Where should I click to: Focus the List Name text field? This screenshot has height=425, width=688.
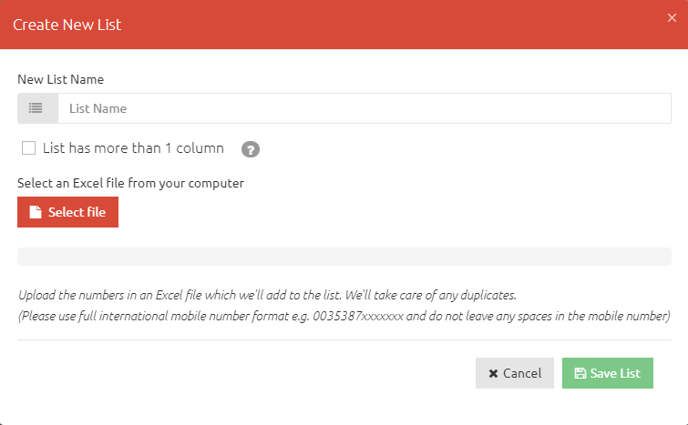pos(364,108)
